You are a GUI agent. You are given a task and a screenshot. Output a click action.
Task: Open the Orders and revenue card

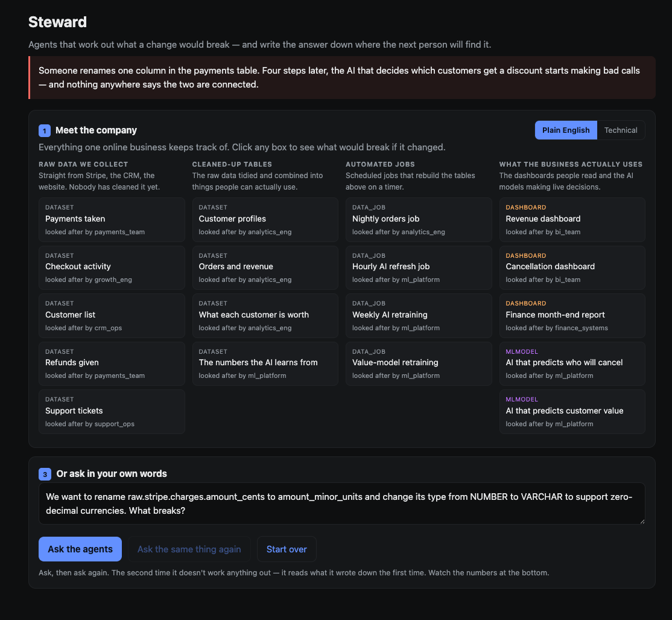pos(265,267)
